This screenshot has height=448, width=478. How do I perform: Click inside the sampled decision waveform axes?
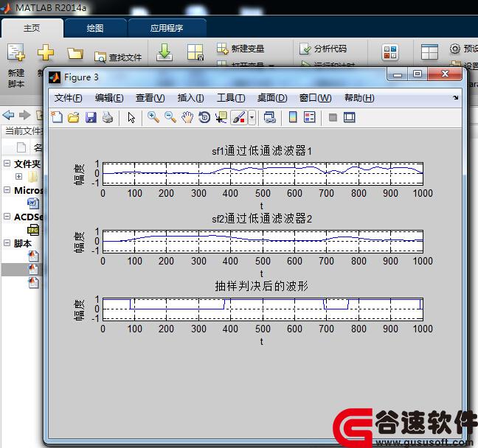click(263, 309)
